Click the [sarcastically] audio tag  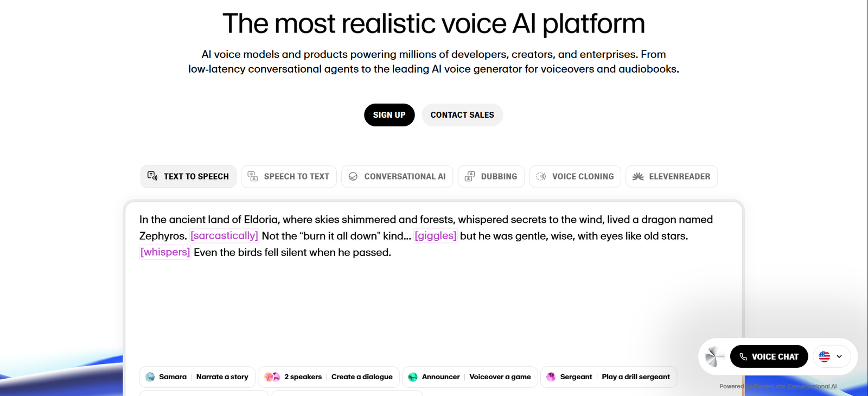tap(224, 236)
